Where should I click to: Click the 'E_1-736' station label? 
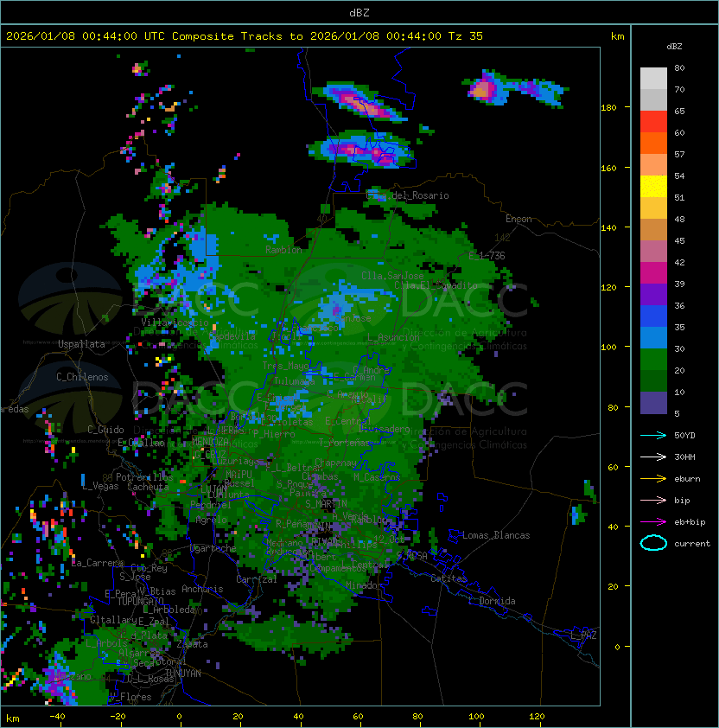pos(487,256)
